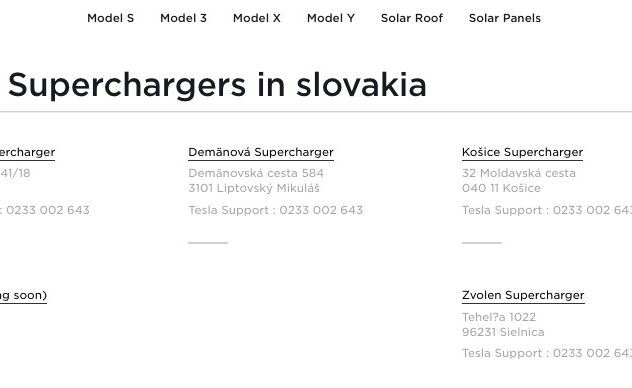Open the Model S menu item
The width and height of the screenshot is (632, 388).
[x=110, y=18]
